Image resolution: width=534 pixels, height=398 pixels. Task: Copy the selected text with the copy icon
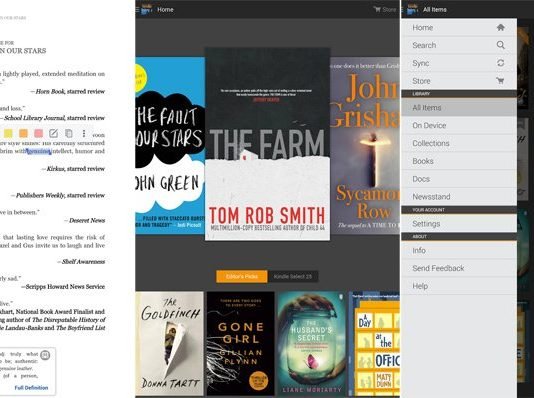[x=69, y=133]
